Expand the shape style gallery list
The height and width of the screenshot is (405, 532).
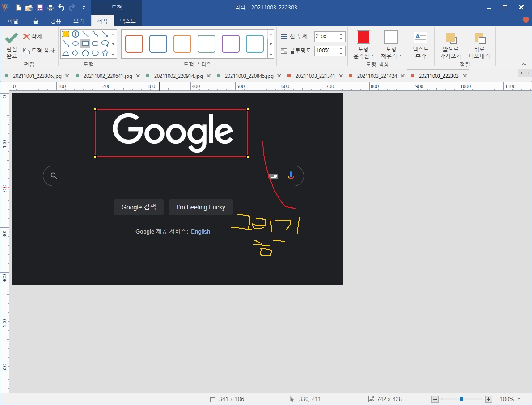tap(270, 54)
